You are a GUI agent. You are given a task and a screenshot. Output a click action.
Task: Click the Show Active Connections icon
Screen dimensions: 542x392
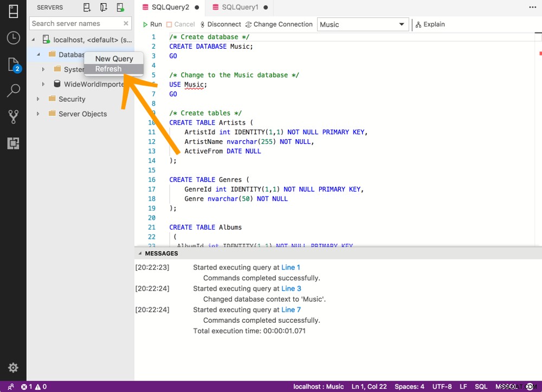[120, 7]
